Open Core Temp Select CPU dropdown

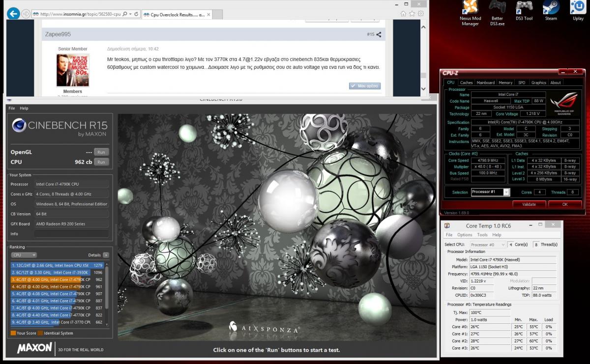pos(488,244)
